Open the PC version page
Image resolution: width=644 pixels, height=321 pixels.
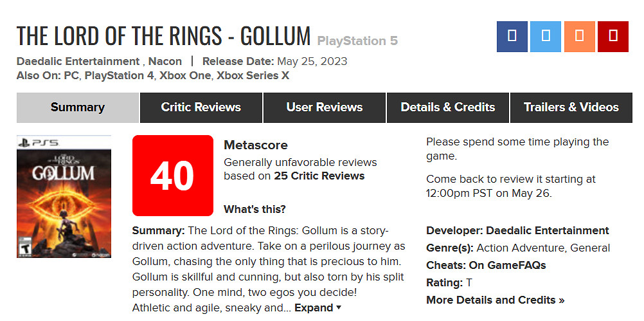(71, 75)
